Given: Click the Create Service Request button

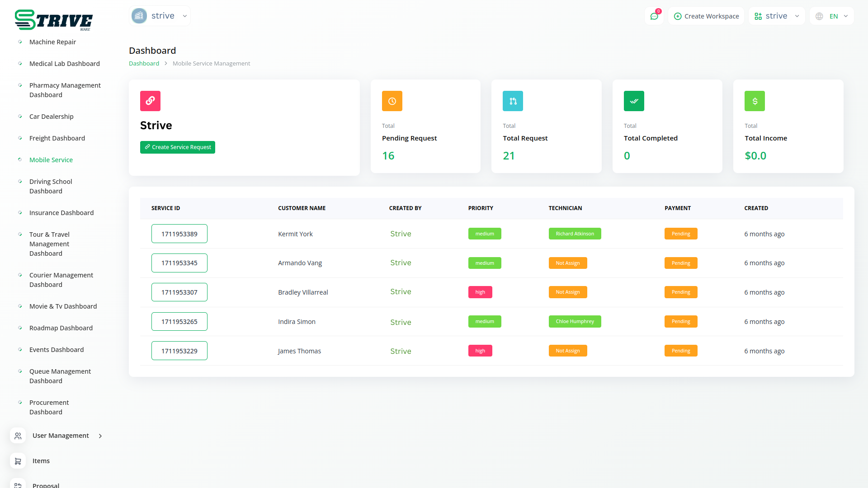Looking at the screenshot, I should click(x=178, y=147).
